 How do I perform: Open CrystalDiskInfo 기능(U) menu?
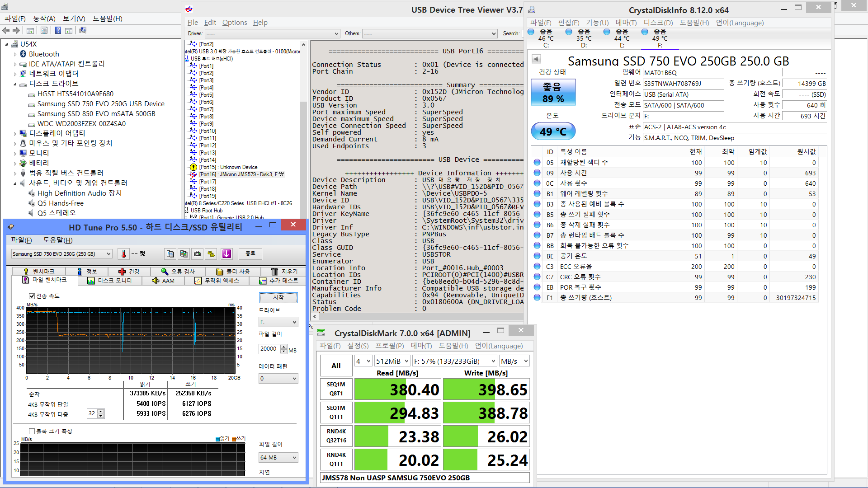point(597,23)
